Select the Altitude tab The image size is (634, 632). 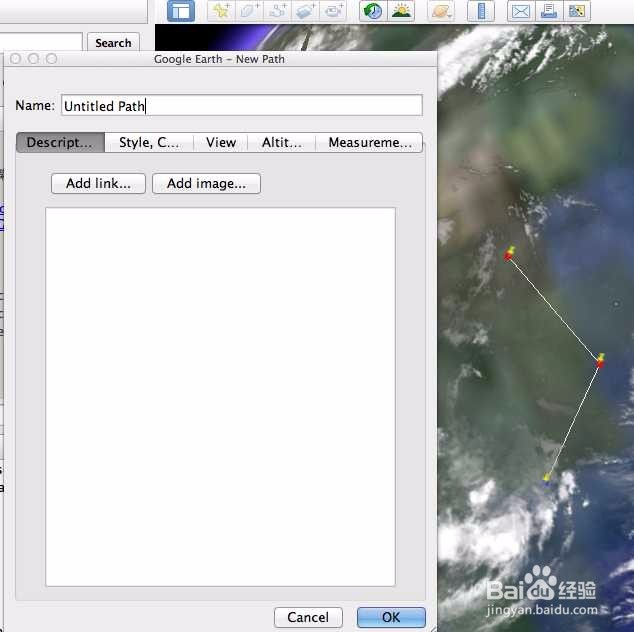point(281,142)
